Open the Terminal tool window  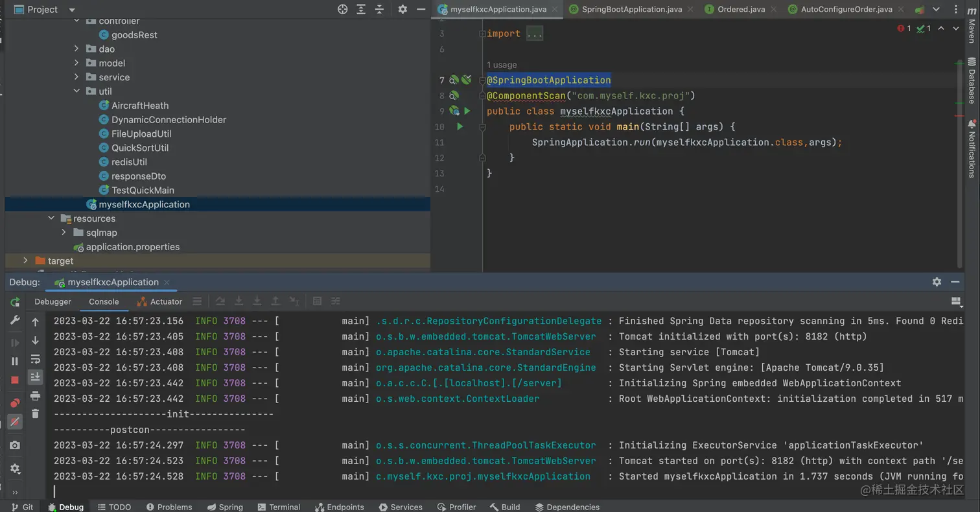pos(279,507)
